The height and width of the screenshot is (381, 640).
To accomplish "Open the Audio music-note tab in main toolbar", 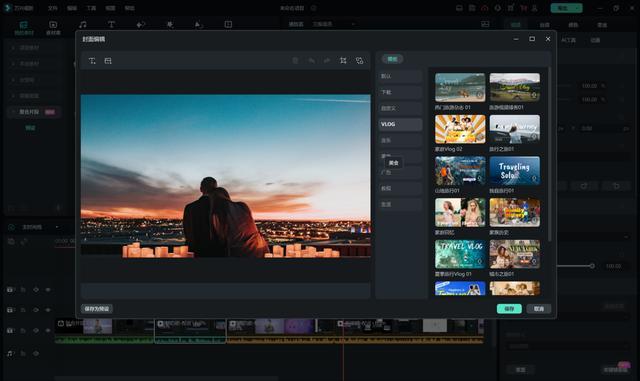I will click(x=82, y=25).
